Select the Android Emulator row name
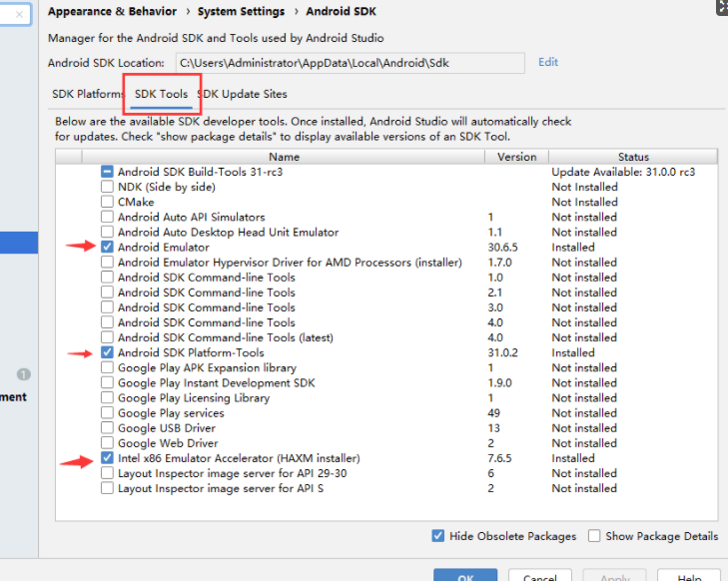The width and height of the screenshot is (728, 581). [164, 248]
